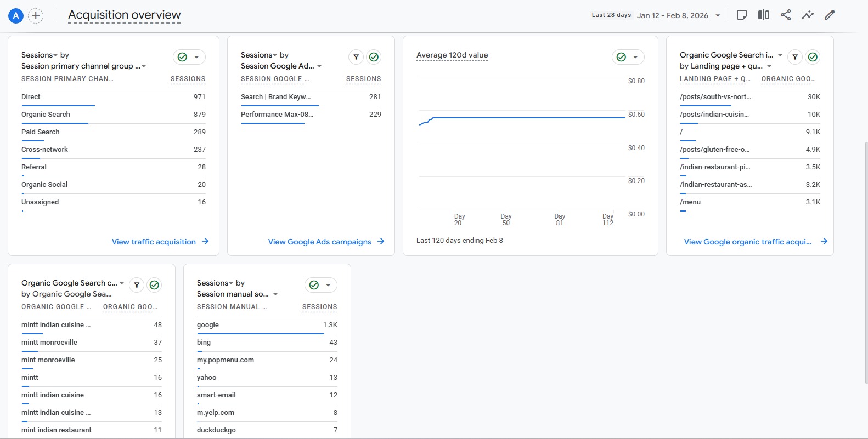The image size is (868, 439).
Task: Click the report note icon in header
Action: 741,15
